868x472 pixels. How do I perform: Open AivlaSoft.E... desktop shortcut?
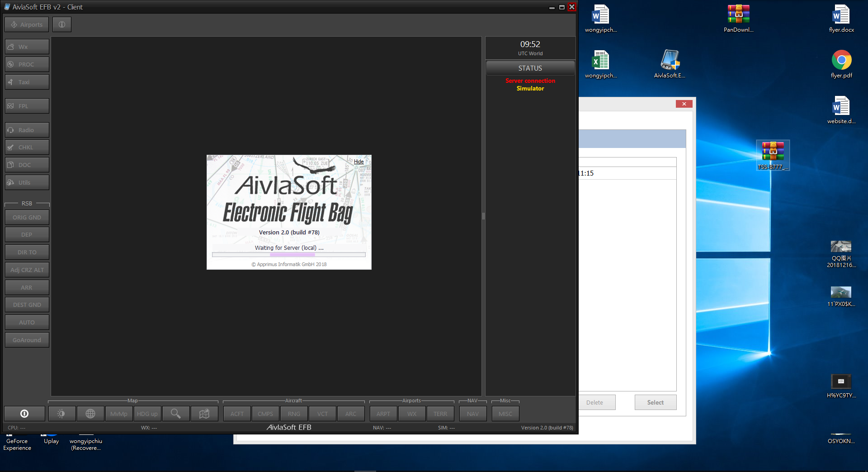pos(670,64)
